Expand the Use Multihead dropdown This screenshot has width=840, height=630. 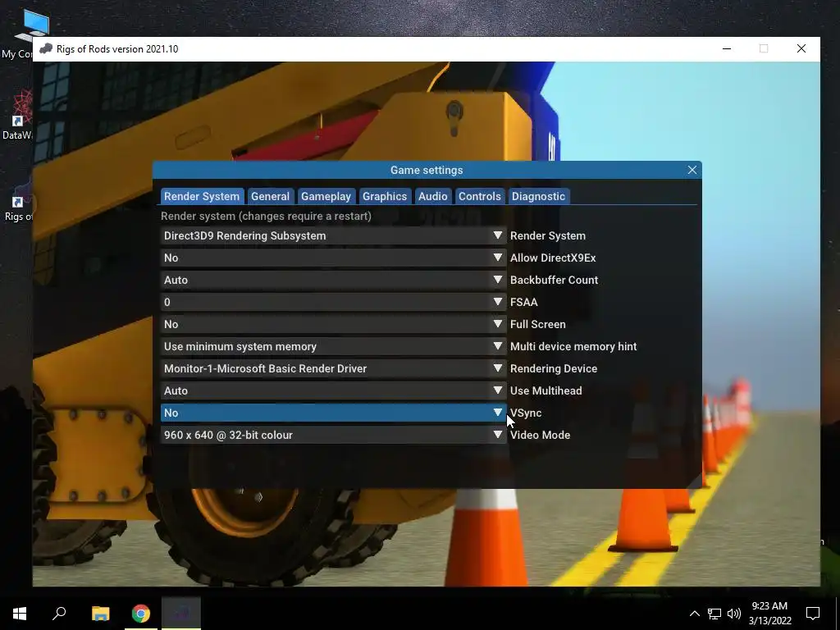click(333, 390)
